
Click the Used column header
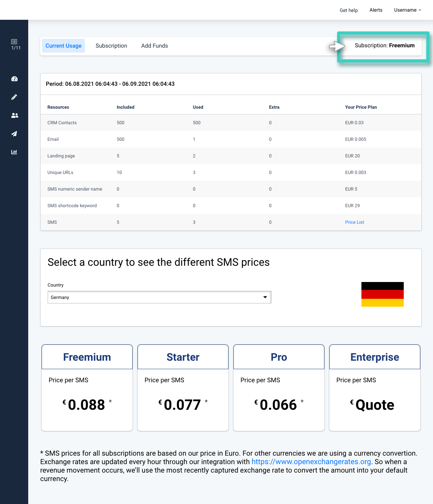tap(198, 107)
